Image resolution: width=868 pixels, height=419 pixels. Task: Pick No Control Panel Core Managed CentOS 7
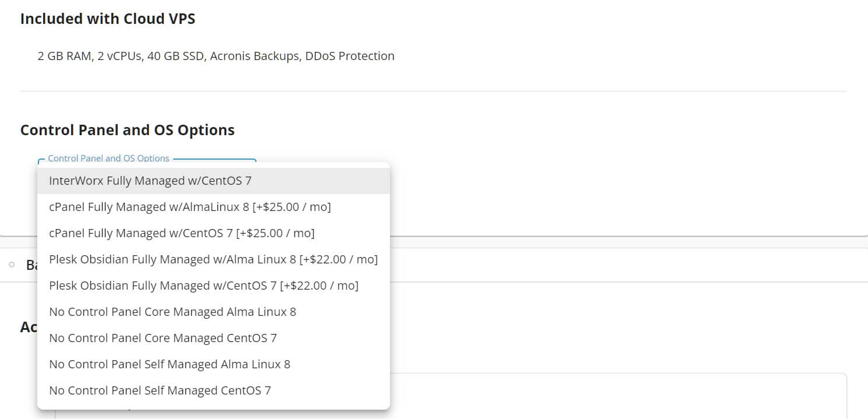[163, 338]
